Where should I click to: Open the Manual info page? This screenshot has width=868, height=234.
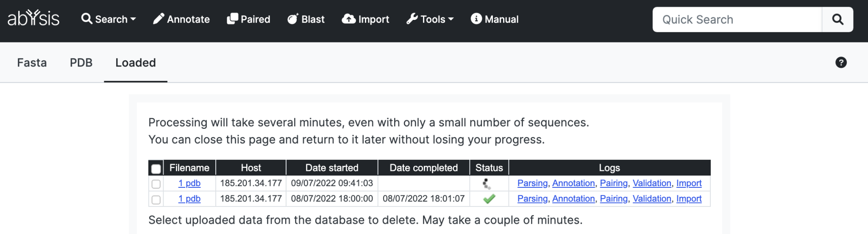[x=495, y=19]
